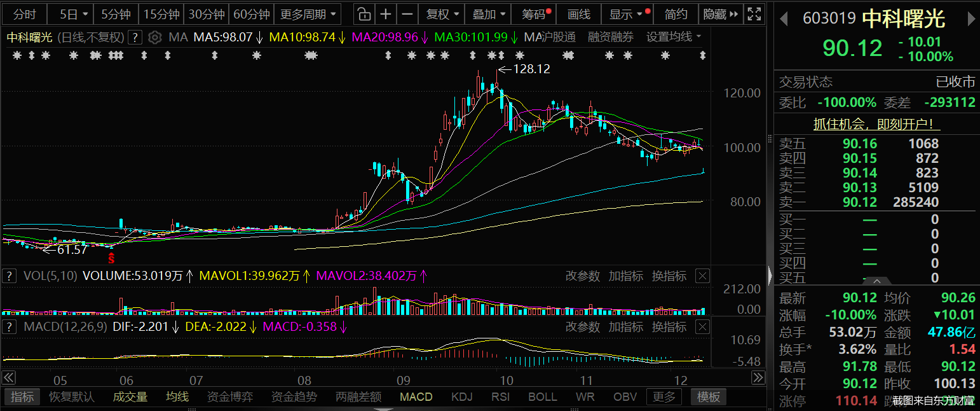This screenshot has height=411, width=980.
Task: Go to next stock with right arrow
Action: coord(970,18)
